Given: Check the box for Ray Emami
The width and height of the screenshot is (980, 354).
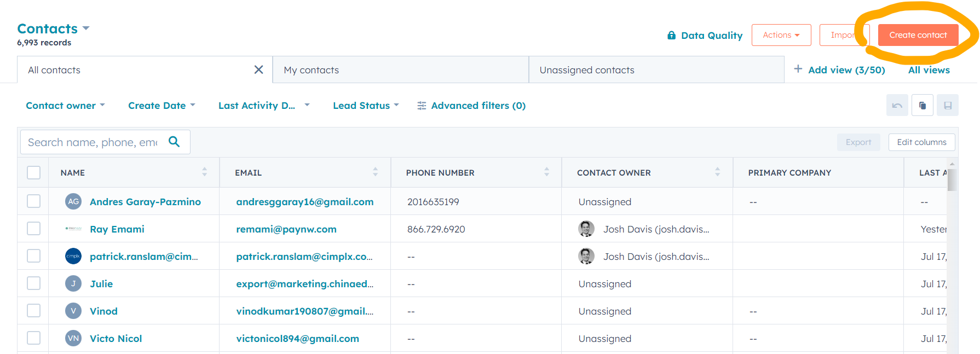Looking at the screenshot, I should tap(34, 229).
